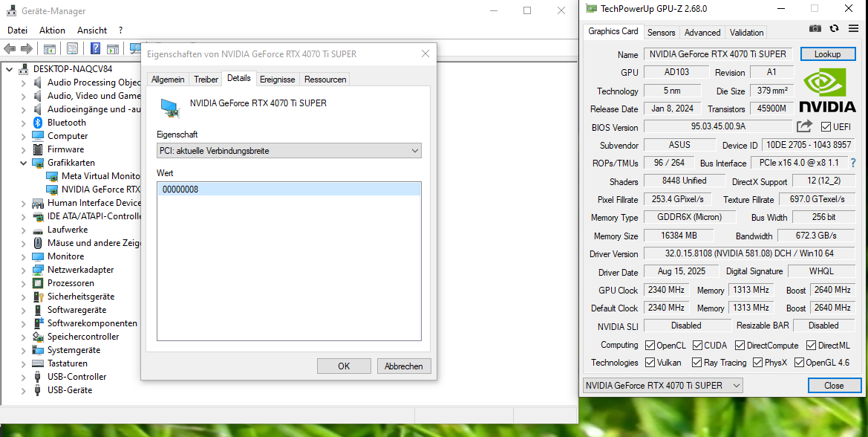Click the blue Help question mark icon

click(95, 49)
